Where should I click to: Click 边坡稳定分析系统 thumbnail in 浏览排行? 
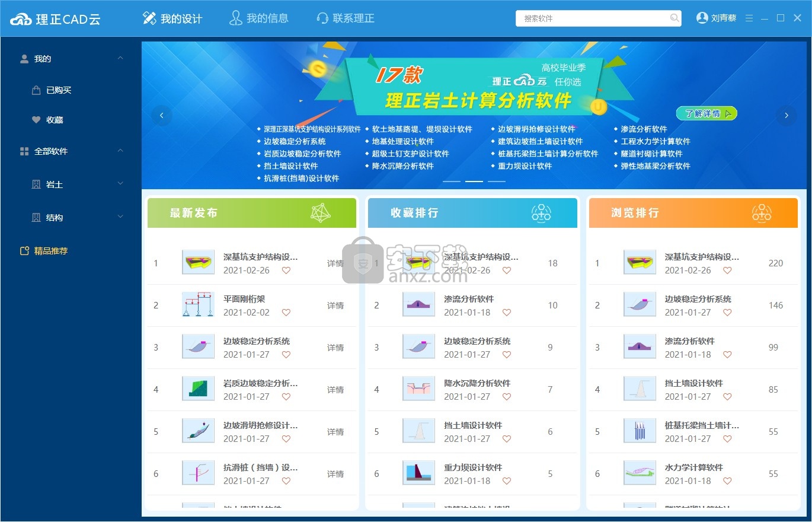pyautogui.click(x=640, y=304)
